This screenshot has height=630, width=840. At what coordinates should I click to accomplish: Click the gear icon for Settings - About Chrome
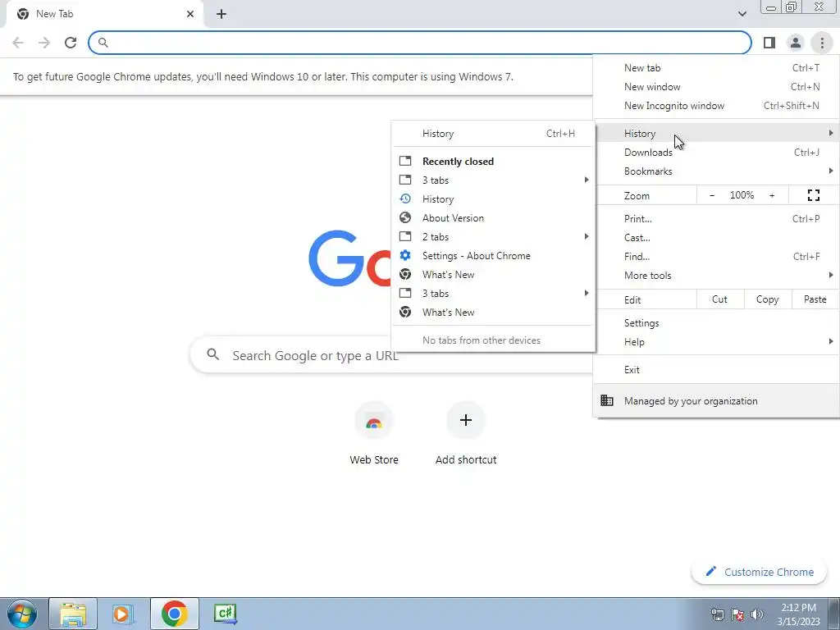click(x=405, y=256)
